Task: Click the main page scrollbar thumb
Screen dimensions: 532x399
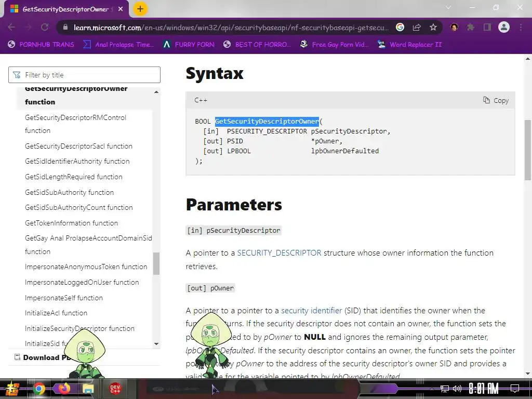Action: click(528, 150)
